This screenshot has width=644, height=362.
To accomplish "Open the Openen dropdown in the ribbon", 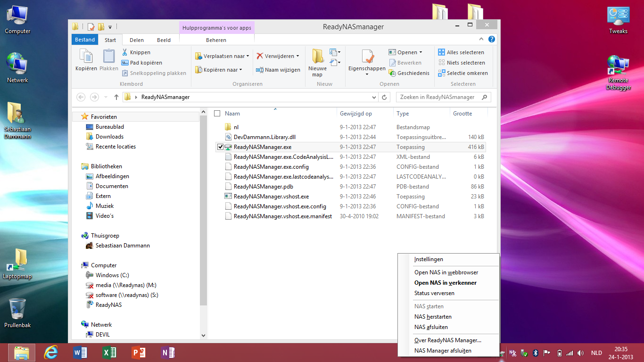I will pyautogui.click(x=421, y=52).
